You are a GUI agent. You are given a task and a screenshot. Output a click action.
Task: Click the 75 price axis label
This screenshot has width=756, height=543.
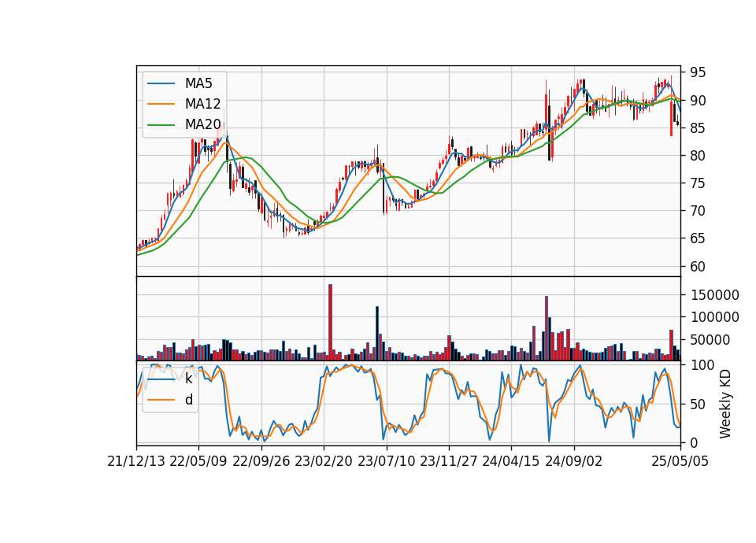coord(697,183)
